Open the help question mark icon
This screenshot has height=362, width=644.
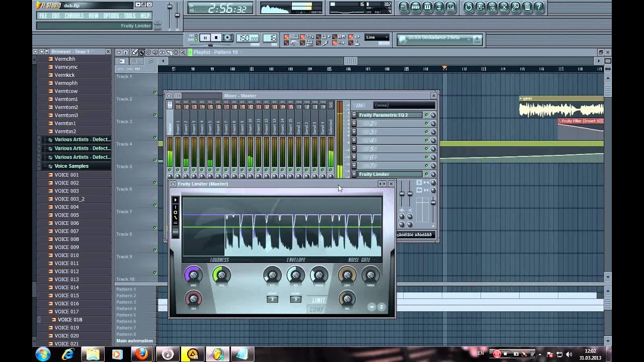[539, 7]
